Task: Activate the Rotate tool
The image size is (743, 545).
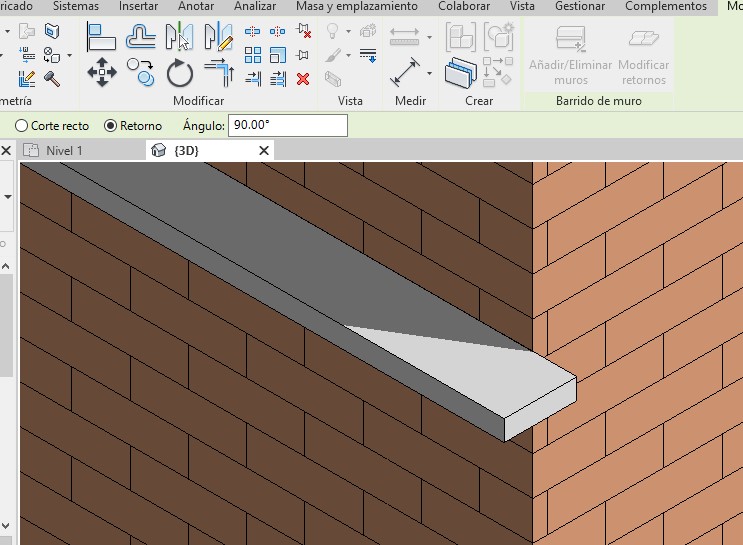Action: pyautogui.click(x=180, y=72)
